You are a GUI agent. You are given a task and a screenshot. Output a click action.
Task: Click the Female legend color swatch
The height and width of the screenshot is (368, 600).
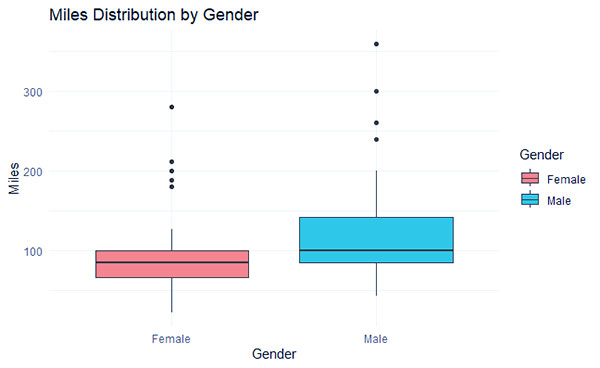click(x=530, y=178)
